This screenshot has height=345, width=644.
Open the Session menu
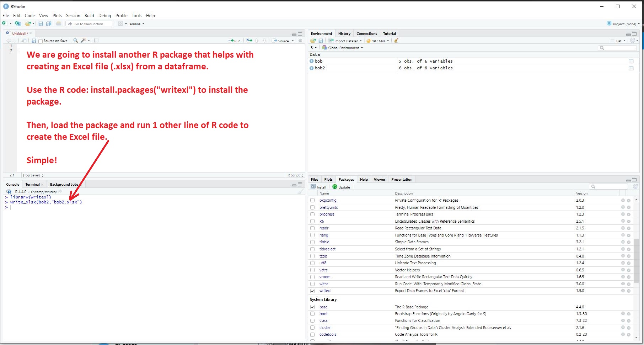73,16
